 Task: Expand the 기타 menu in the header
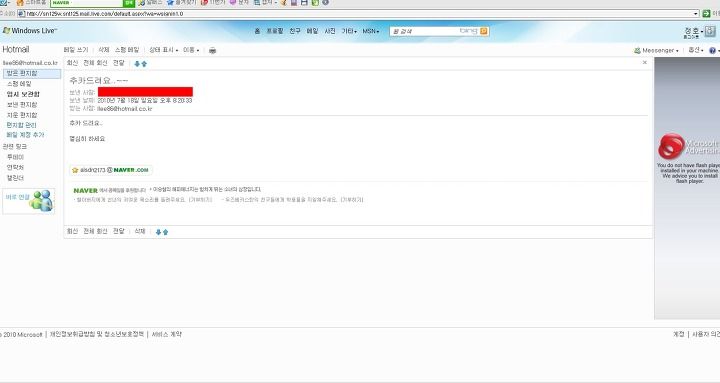click(x=349, y=31)
